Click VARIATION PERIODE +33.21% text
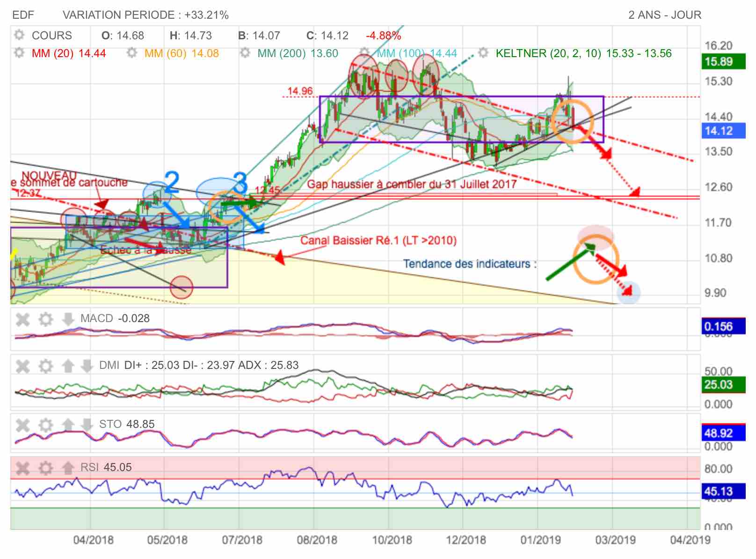The width and height of the screenshot is (756, 559). point(146,15)
